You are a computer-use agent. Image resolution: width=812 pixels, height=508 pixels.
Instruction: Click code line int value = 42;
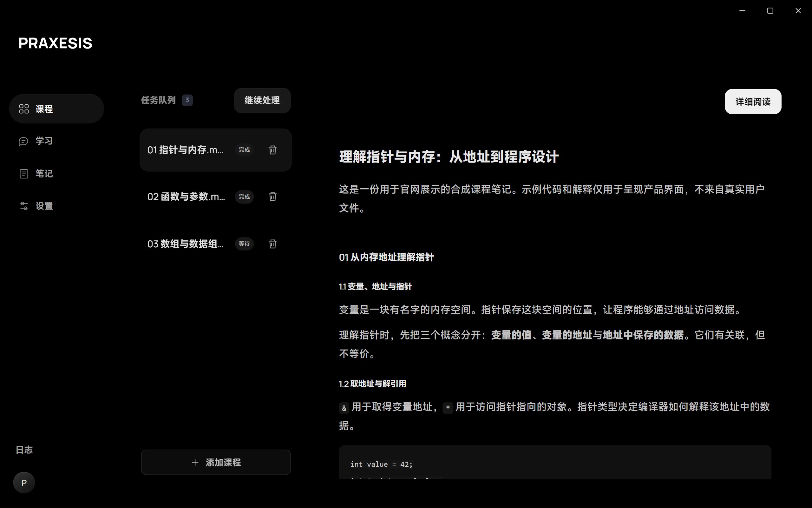[x=381, y=464]
